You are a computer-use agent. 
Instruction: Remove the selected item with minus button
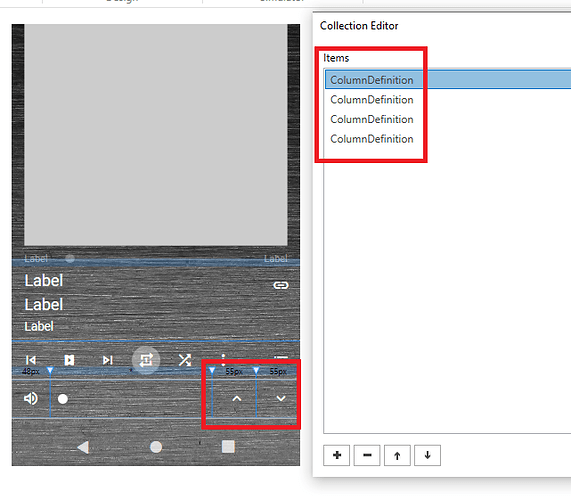click(367, 455)
